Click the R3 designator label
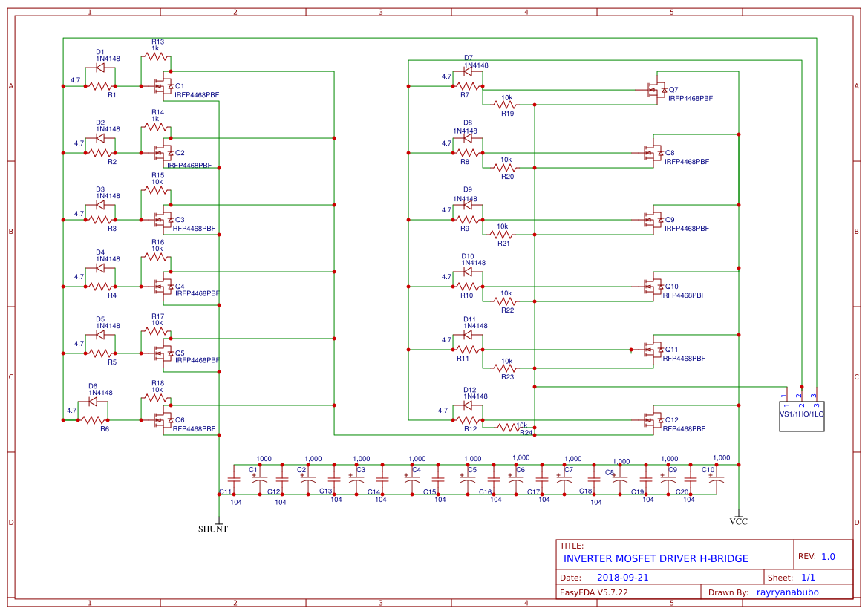This screenshot has height=614, width=868. pos(112,229)
